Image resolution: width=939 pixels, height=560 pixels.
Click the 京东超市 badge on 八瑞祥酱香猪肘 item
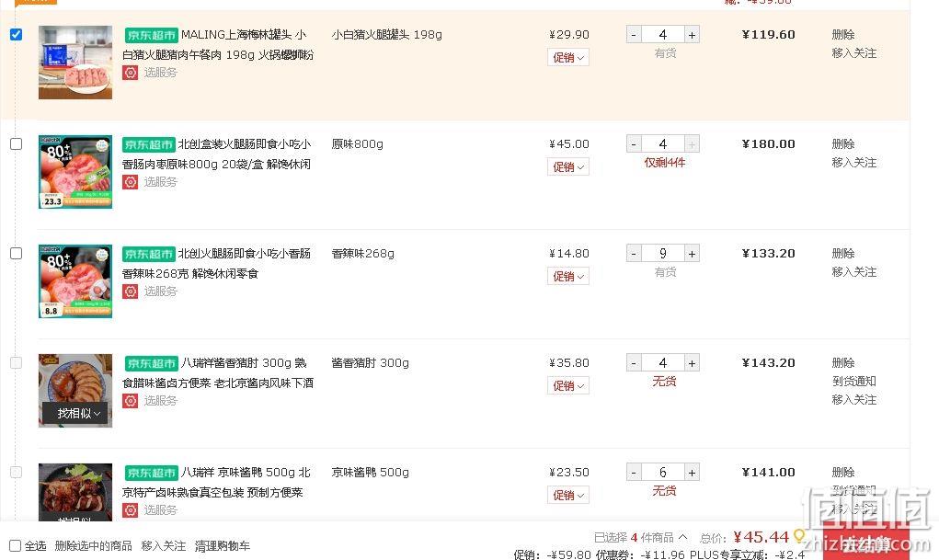click(x=152, y=363)
